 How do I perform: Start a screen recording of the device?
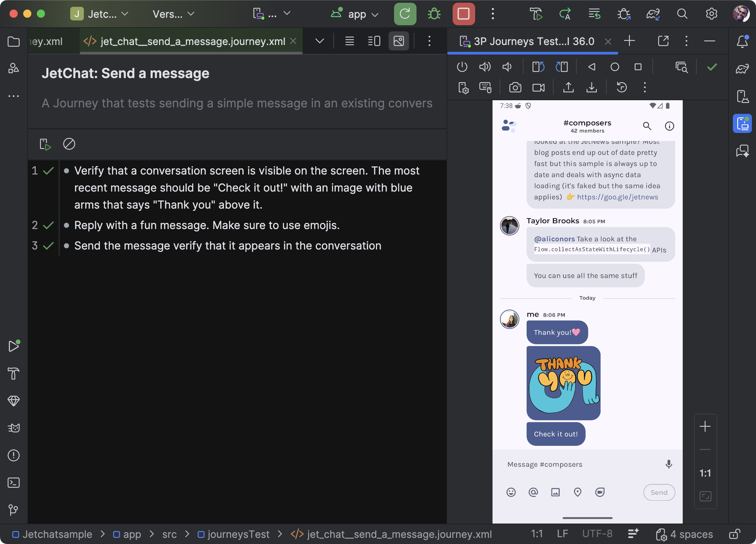[x=538, y=87]
